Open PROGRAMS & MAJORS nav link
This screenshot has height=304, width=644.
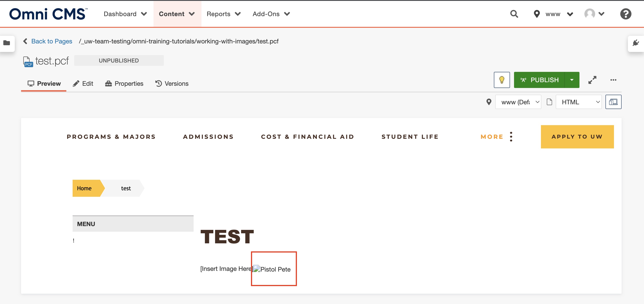111,137
